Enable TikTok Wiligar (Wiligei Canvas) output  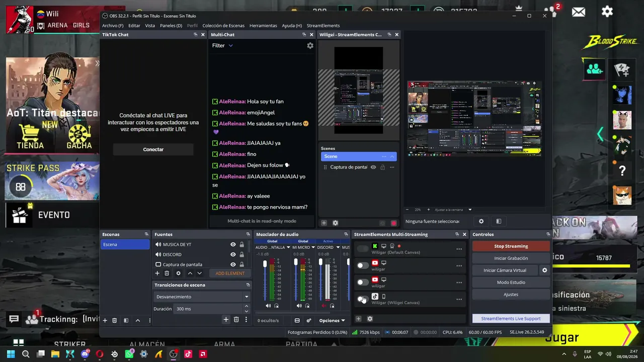tap(362, 299)
